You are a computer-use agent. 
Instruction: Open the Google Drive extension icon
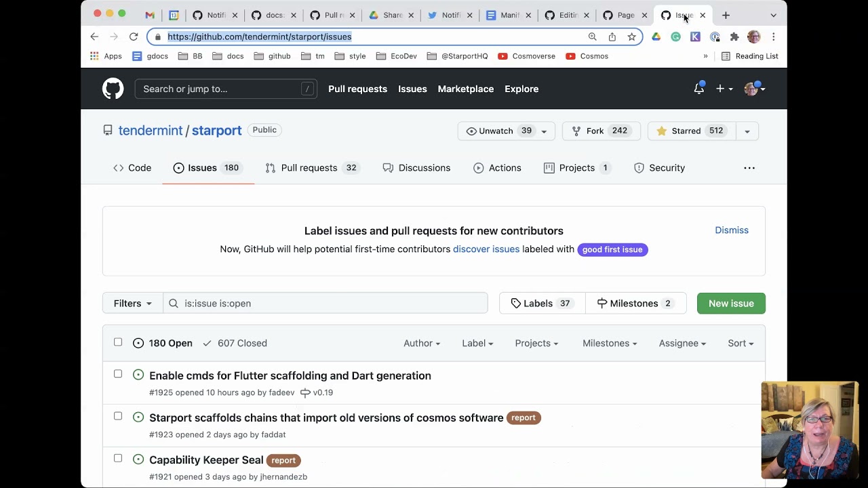(656, 37)
